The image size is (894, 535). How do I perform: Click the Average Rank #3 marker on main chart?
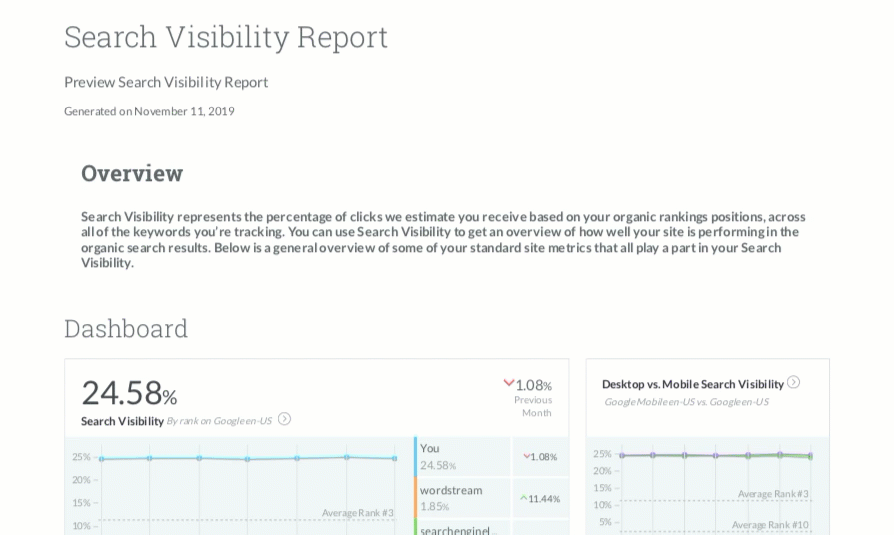pyautogui.click(x=357, y=513)
